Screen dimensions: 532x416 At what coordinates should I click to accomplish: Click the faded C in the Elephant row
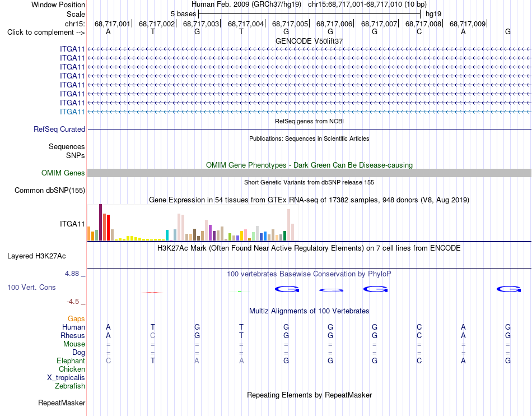point(108,360)
